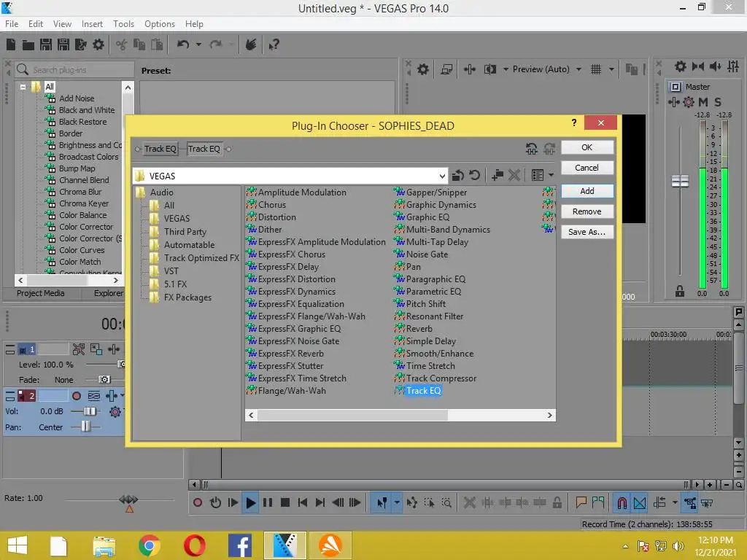
Task: Click the Play button in transport
Action: click(x=250, y=502)
